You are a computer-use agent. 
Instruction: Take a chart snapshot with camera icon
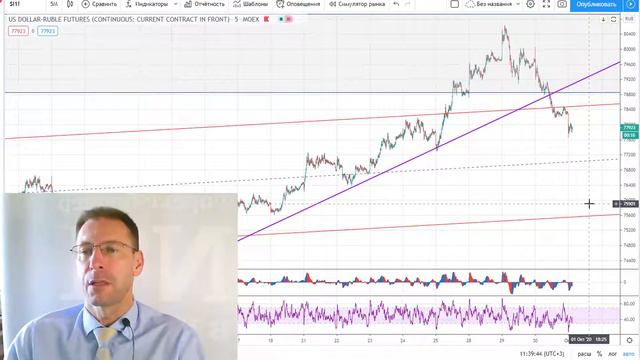tap(562, 4)
